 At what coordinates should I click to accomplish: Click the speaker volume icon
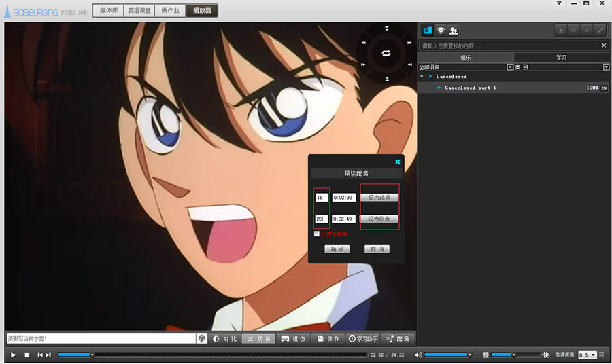click(418, 354)
